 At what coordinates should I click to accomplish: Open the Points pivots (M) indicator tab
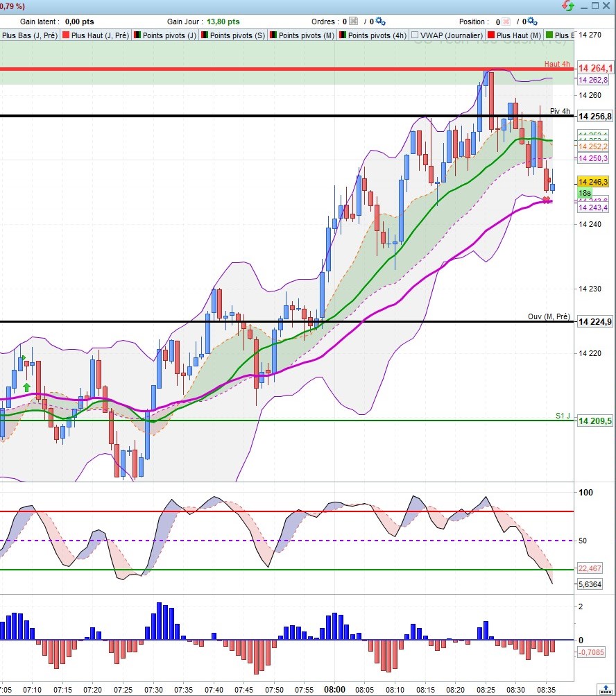pos(302,35)
